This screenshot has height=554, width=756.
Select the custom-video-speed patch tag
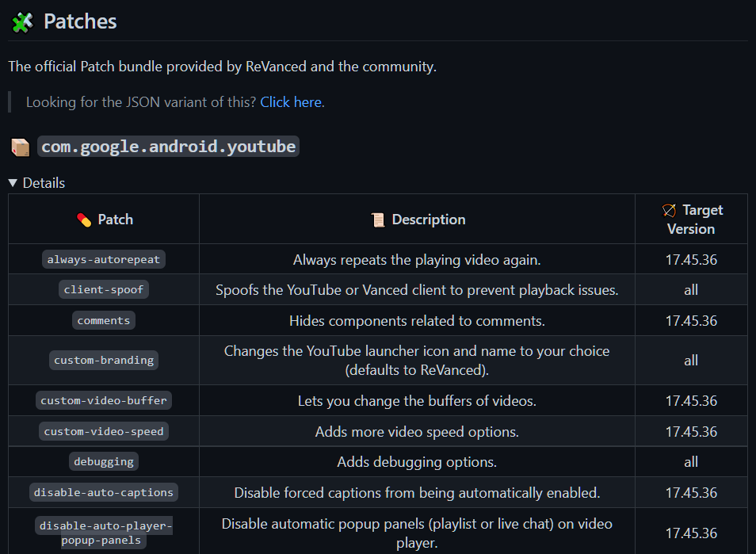104,431
